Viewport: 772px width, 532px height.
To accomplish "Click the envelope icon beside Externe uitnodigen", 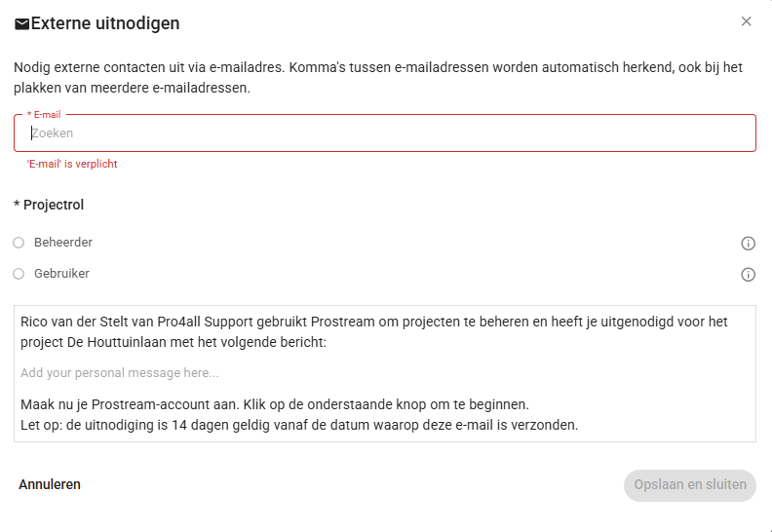I will (21, 24).
